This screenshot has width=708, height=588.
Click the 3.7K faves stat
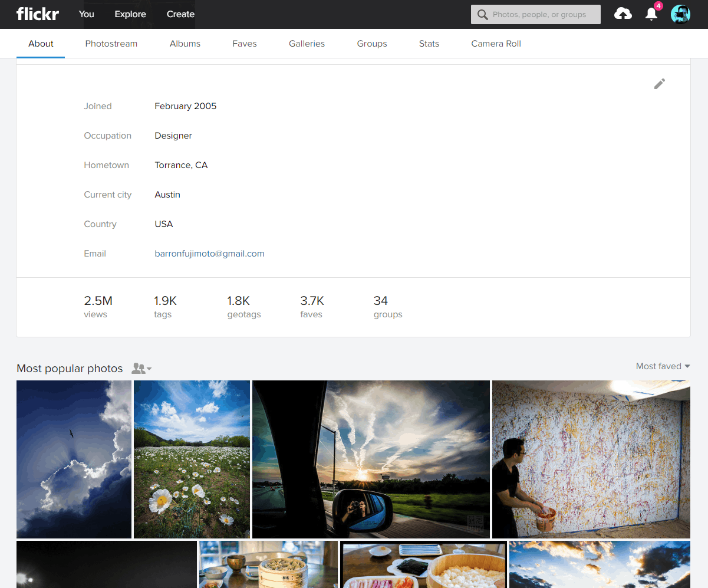(x=312, y=307)
